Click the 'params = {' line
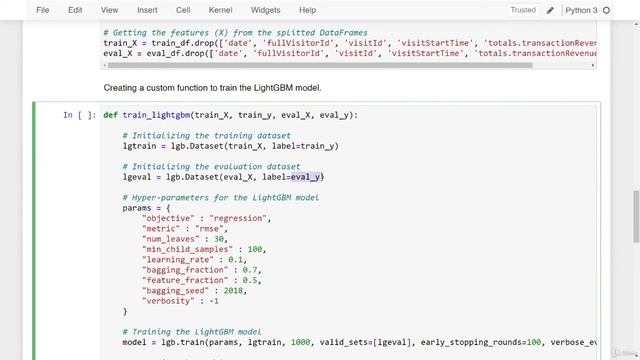640x360 pixels. 146,208
